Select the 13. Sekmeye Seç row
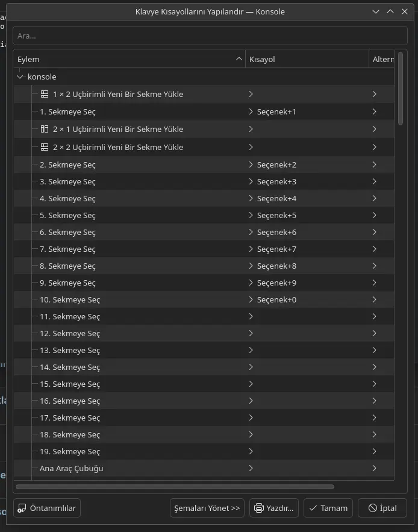This screenshot has height=532, width=418. tap(204, 350)
